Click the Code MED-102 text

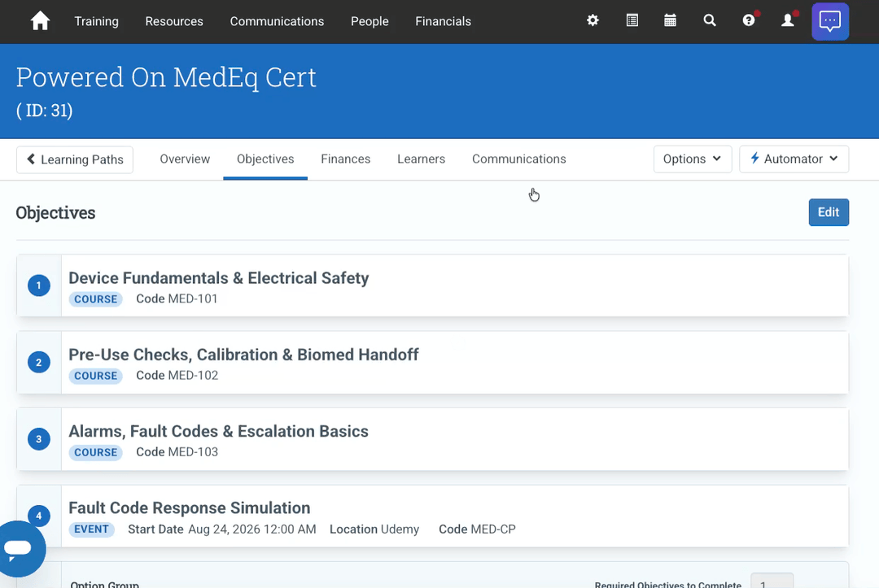(x=177, y=376)
